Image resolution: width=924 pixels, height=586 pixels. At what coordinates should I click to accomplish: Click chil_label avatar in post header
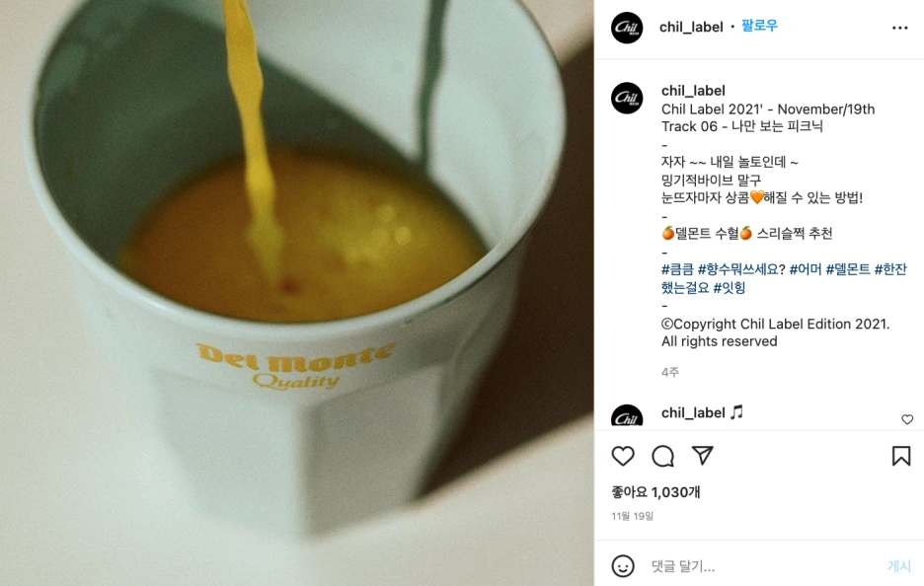627,27
